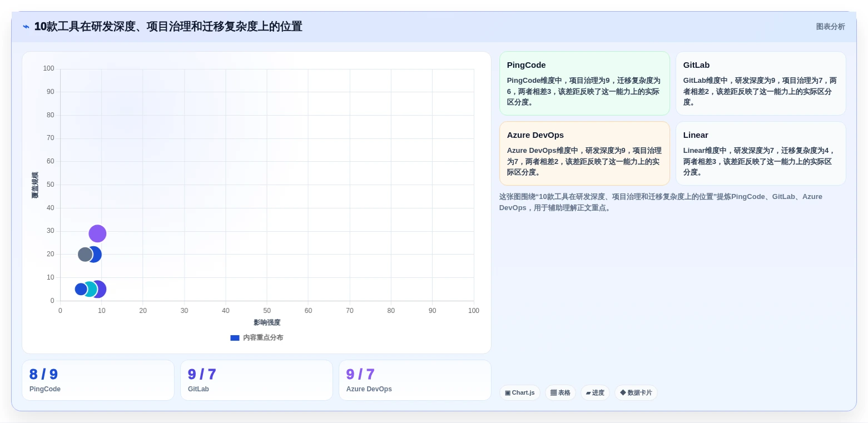Select the 9 / 7 GitLab stat card

click(256, 380)
